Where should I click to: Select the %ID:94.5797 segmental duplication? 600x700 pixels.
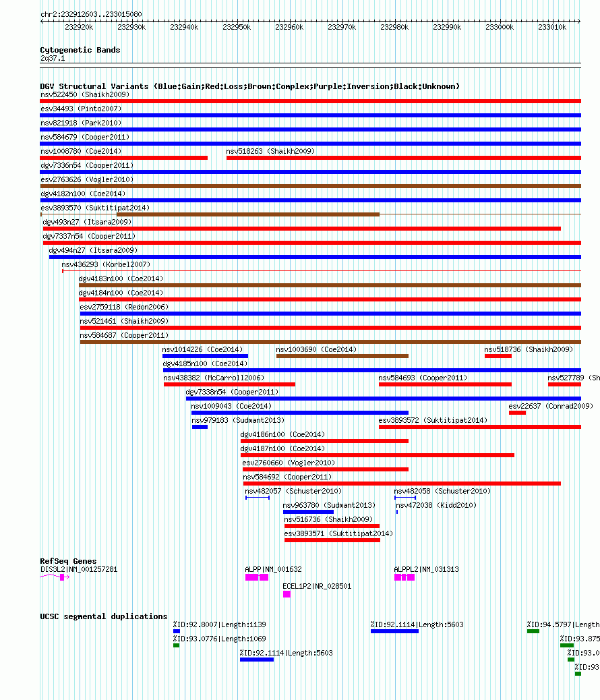533,631
